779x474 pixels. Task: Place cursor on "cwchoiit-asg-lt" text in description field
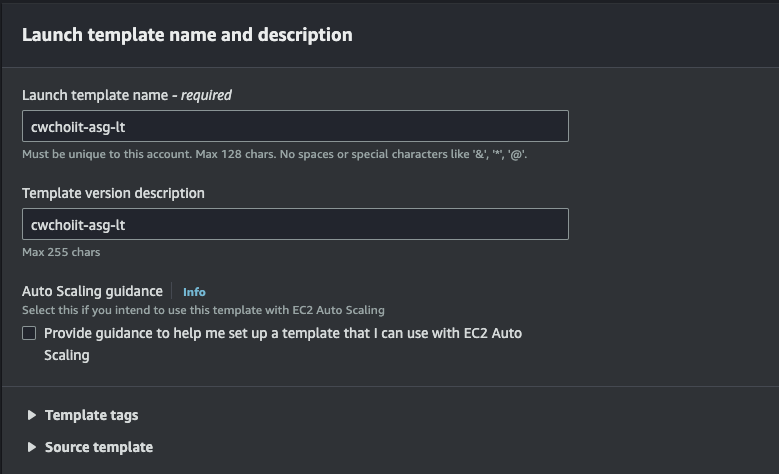click(78, 225)
